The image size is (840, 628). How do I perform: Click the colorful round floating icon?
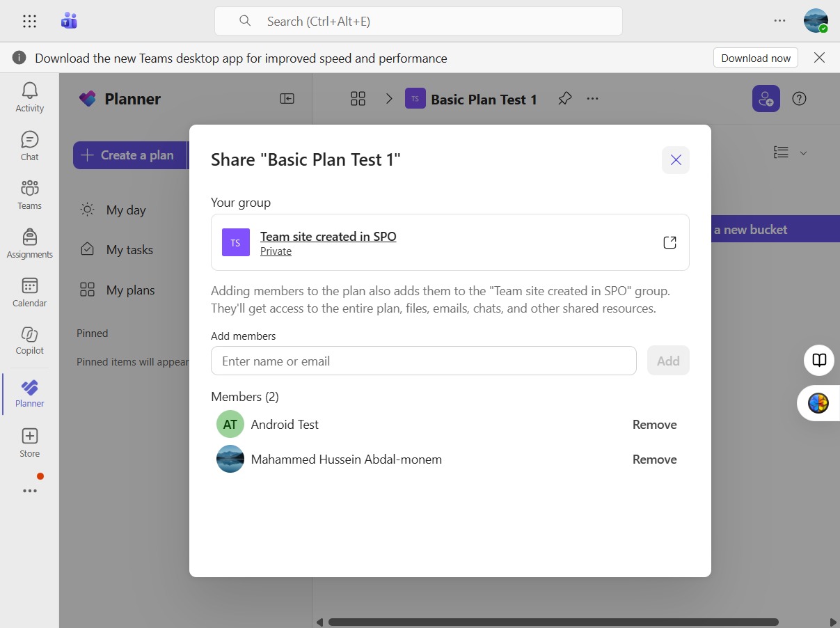click(818, 403)
